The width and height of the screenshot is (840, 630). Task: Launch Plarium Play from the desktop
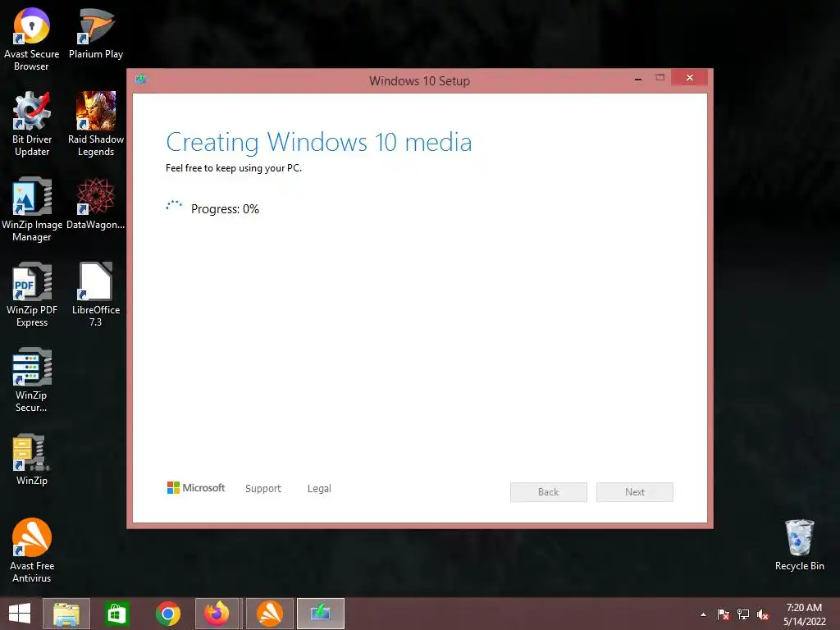pos(96,33)
